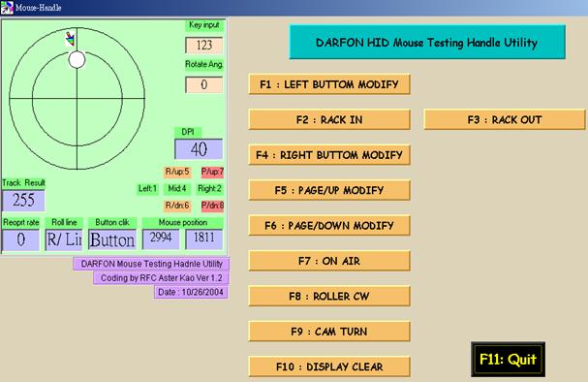This screenshot has width=588, height=382.
Task: Click the Date : 10/26/2004 label
Action: tap(191, 292)
